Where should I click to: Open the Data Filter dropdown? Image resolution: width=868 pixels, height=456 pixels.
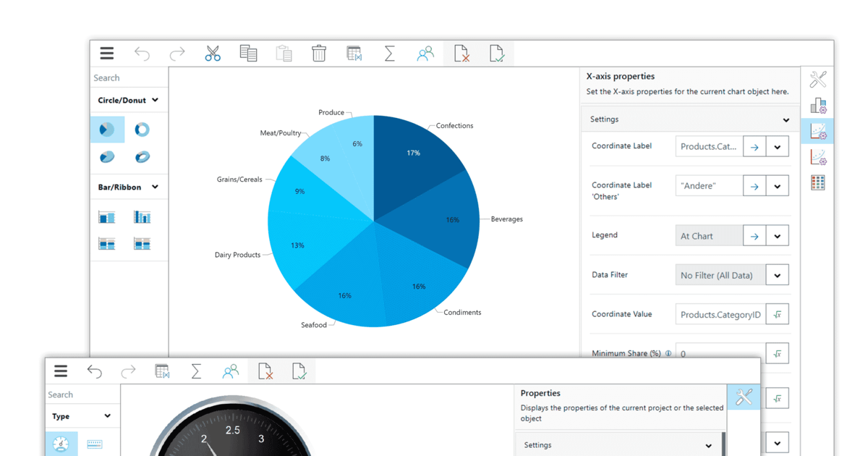point(778,274)
